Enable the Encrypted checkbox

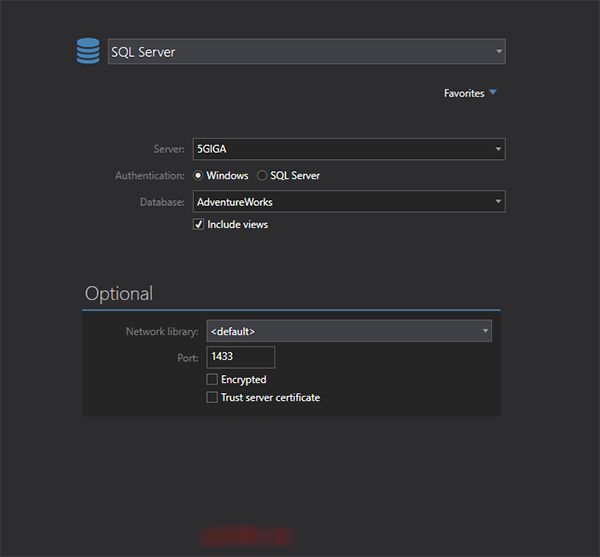pyautogui.click(x=212, y=379)
